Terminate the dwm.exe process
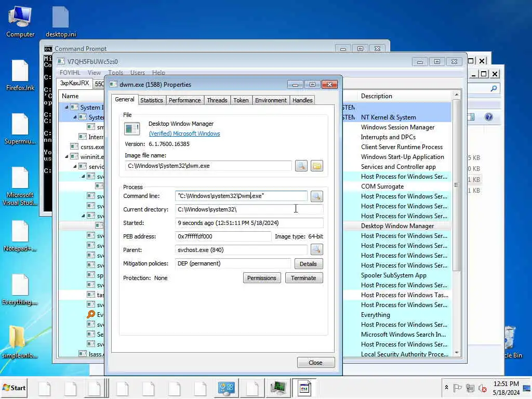Image resolution: width=532 pixels, height=399 pixels. coord(303,278)
